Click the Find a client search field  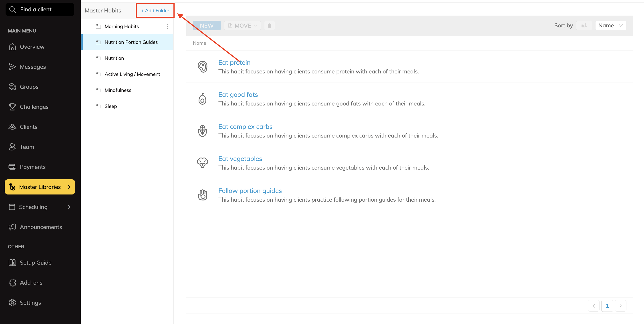click(40, 10)
